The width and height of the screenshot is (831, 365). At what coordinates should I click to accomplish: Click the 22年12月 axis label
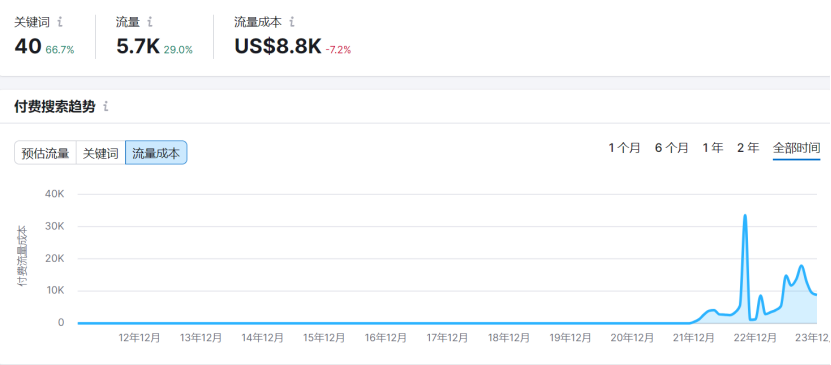[755, 338]
